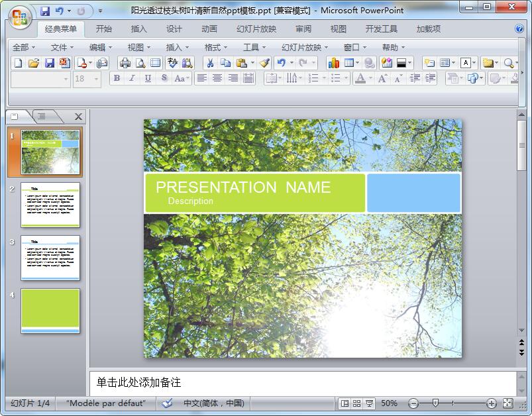Select slide 2 thumbnail
532x416 pixels.
[50, 205]
